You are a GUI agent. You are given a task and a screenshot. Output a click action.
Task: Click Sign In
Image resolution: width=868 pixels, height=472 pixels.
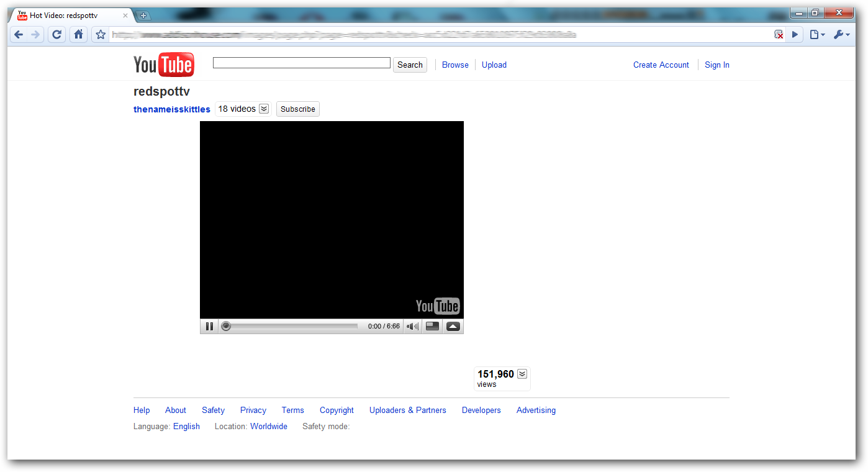(717, 65)
